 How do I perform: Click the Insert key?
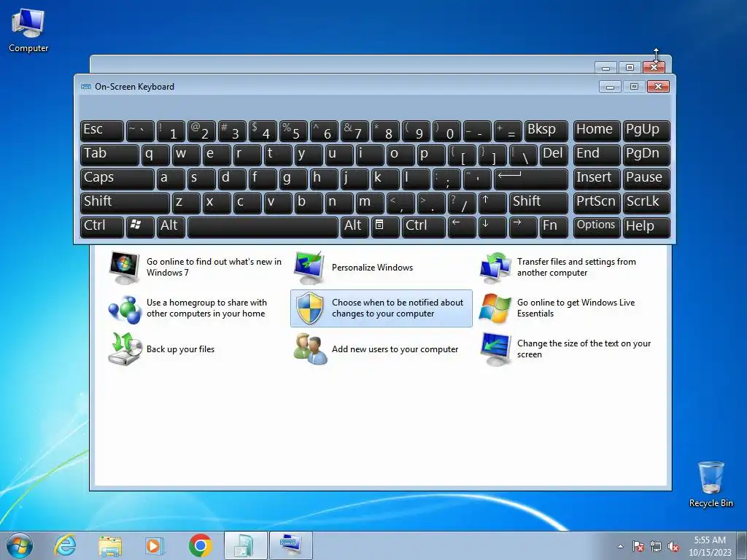597,179
